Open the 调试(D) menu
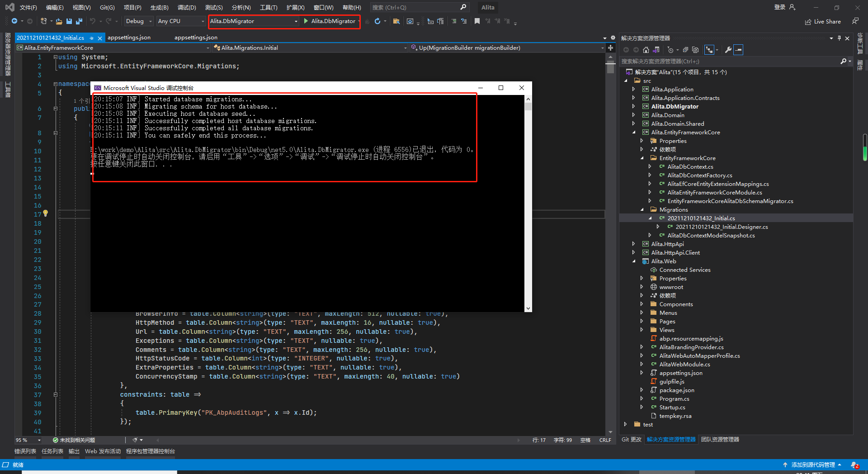Image resolution: width=868 pixels, height=474 pixels. point(187,7)
